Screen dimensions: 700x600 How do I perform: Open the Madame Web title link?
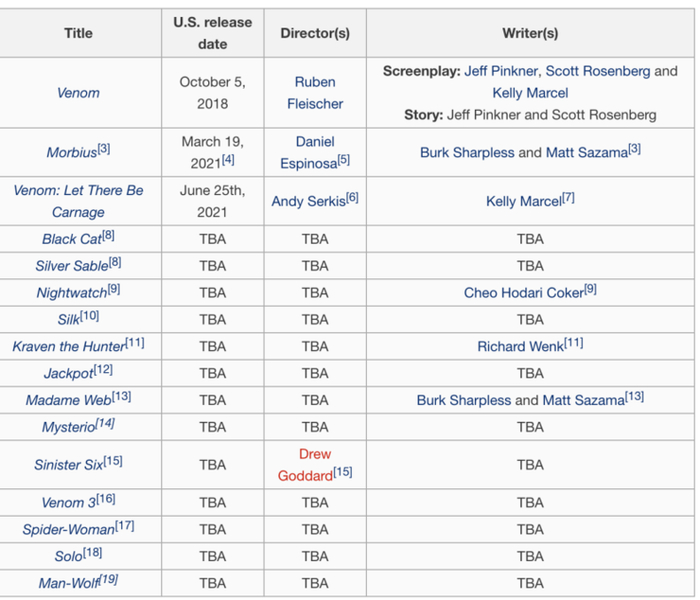68,400
